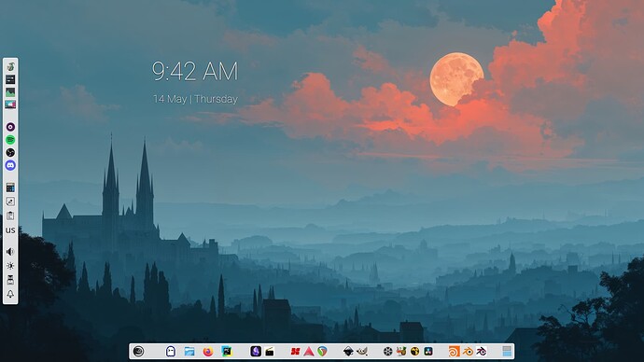The image size is (644, 362).
Task: Open the volume speaker control
Action: pos(10,252)
